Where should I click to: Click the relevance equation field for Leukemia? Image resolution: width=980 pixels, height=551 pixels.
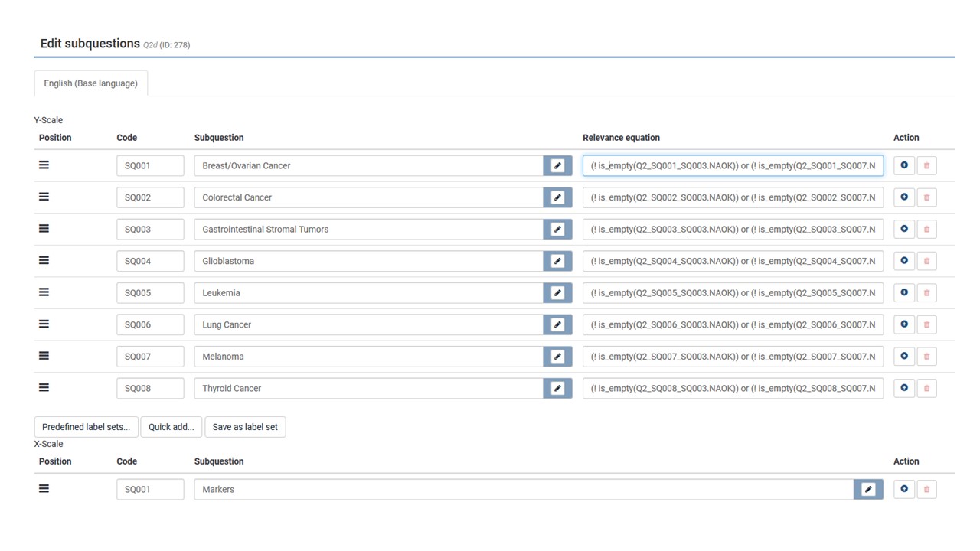pos(733,293)
